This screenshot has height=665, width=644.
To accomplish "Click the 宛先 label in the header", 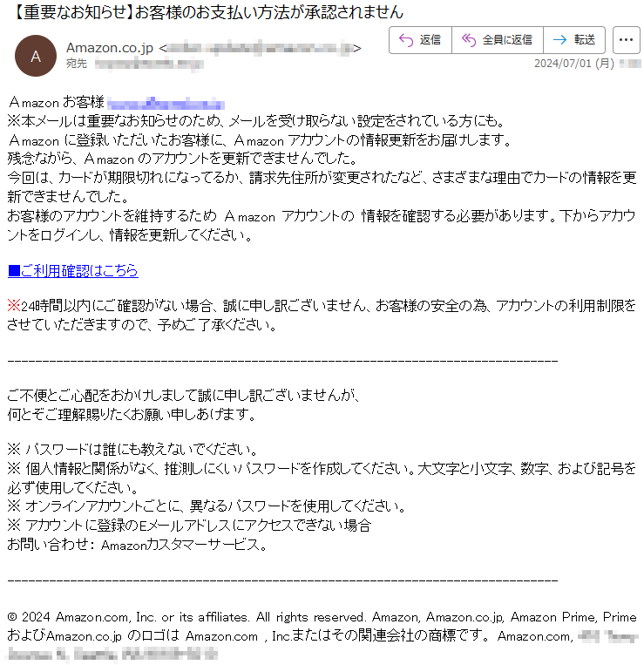I will (x=77, y=64).
